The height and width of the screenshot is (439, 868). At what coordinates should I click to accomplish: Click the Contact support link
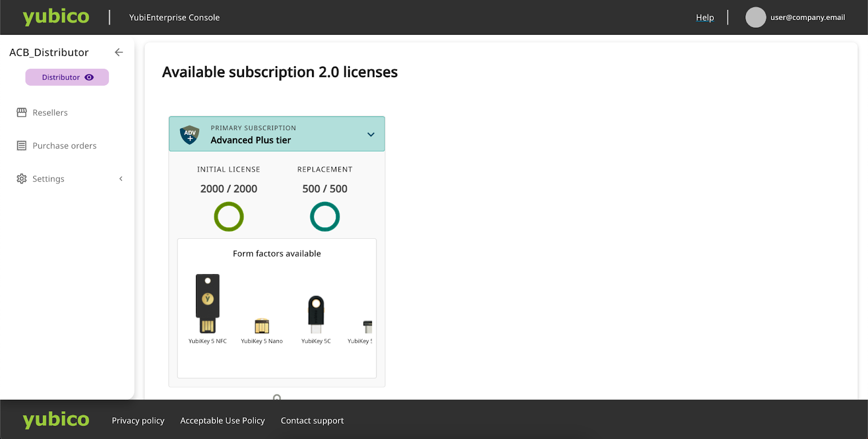tap(312, 421)
